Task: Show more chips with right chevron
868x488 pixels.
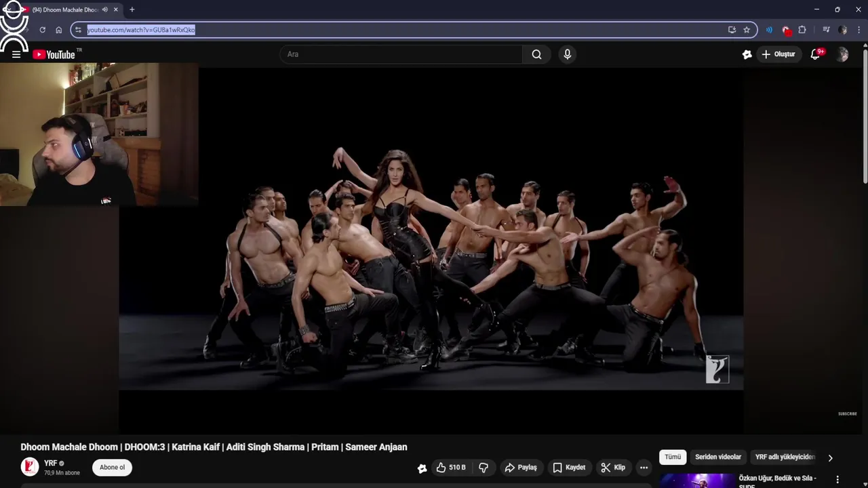Action: click(830, 458)
